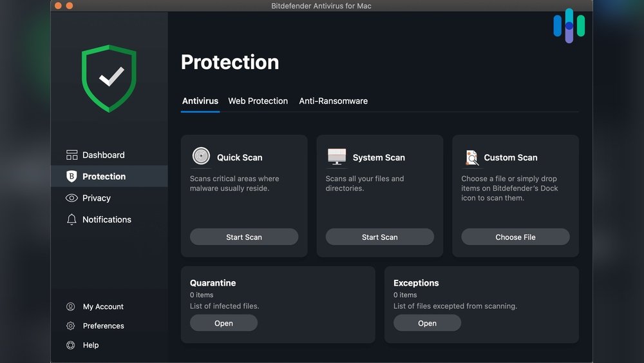Click the Privacy eye icon
The width and height of the screenshot is (644, 363).
(71, 198)
